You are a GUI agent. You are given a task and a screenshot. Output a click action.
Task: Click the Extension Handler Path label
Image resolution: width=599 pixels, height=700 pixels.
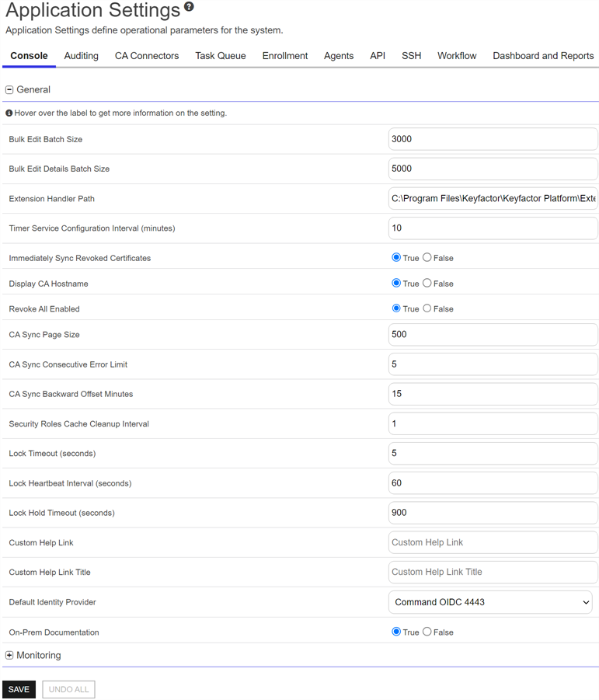click(x=52, y=199)
